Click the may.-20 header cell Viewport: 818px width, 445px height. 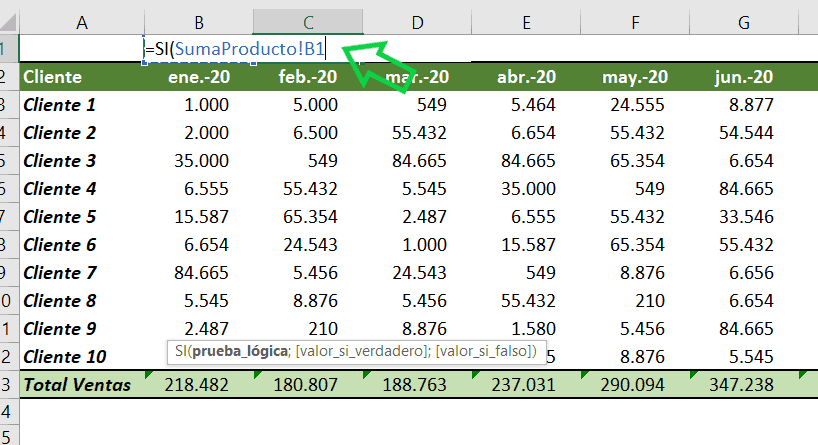coord(635,77)
